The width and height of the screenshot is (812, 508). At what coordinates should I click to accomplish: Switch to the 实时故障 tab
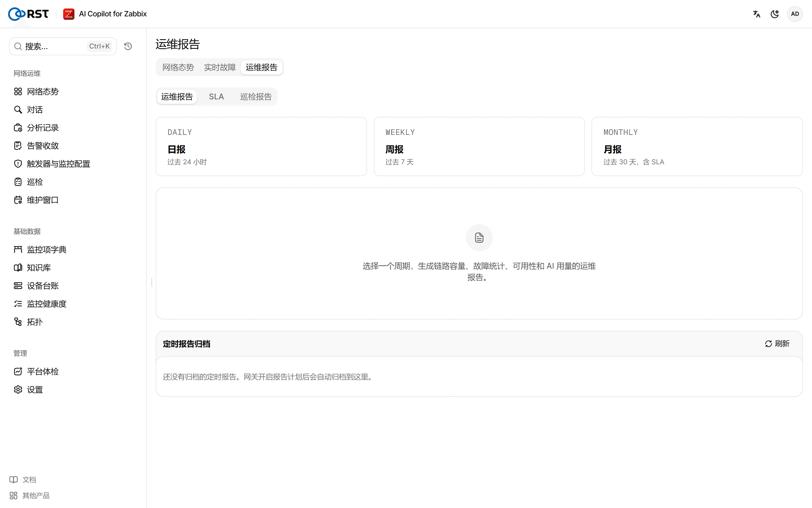(x=220, y=67)
